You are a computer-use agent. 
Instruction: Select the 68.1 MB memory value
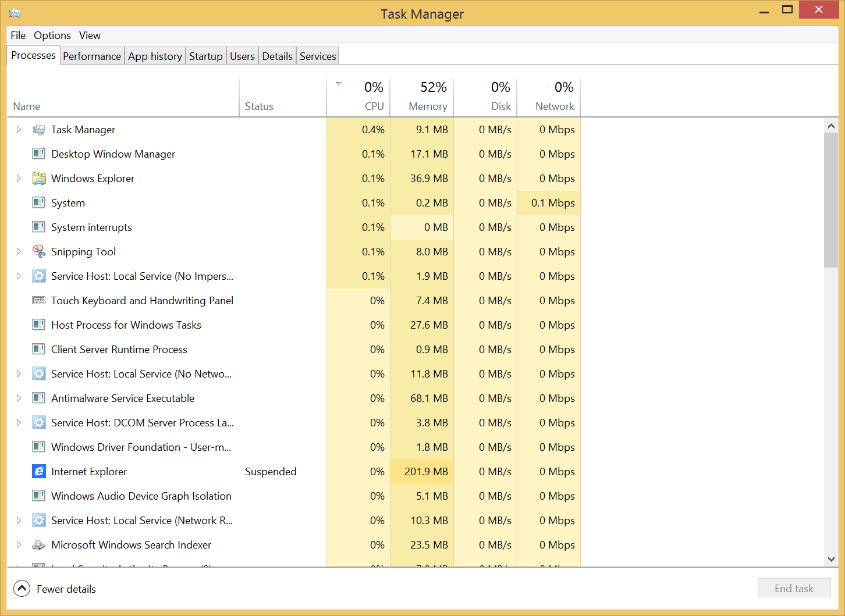(x=429, y=398)
